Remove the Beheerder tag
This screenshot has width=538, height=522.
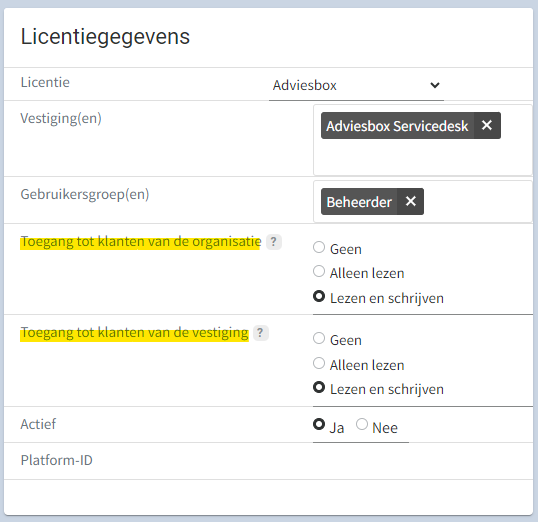tap(410, 201)
